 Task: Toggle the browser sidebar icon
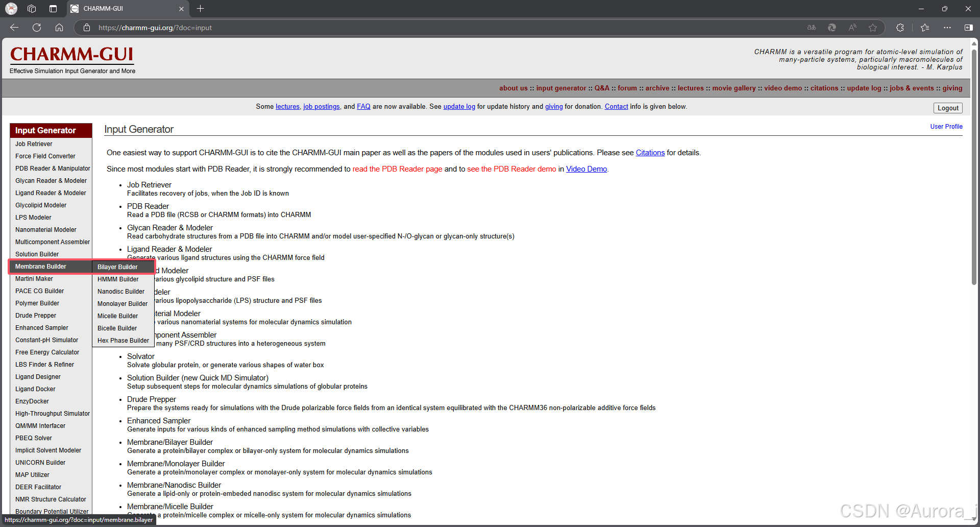click(x=968, y=28)
